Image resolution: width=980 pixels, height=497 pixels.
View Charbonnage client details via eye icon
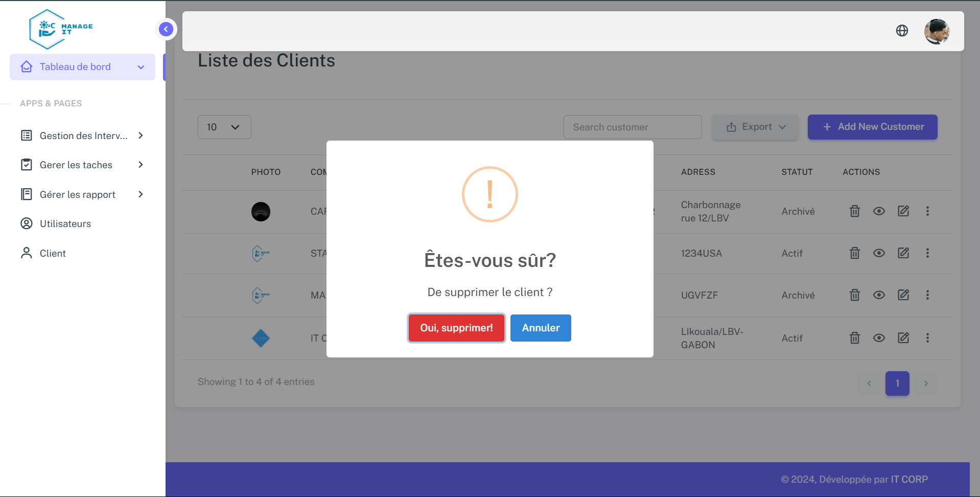pos(878,211)
